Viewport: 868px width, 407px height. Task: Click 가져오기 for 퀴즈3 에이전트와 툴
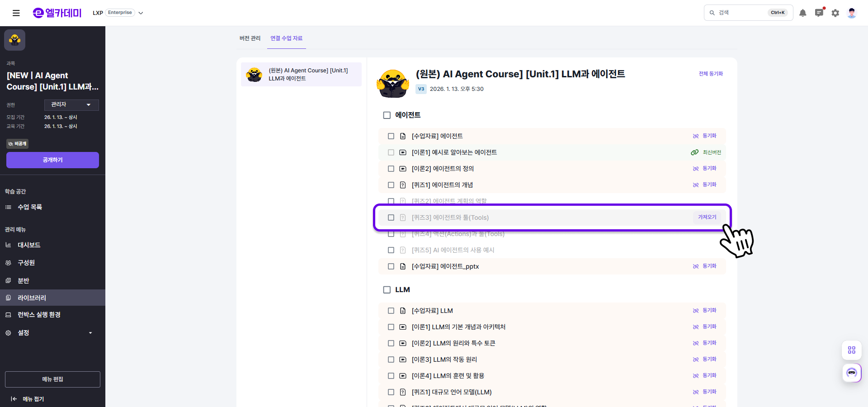tap(707, 218)
